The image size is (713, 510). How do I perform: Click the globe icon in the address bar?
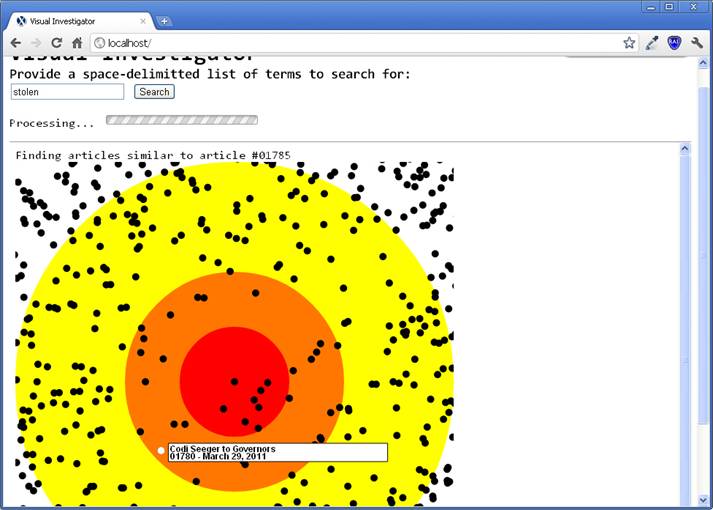(x=99, y=43)
